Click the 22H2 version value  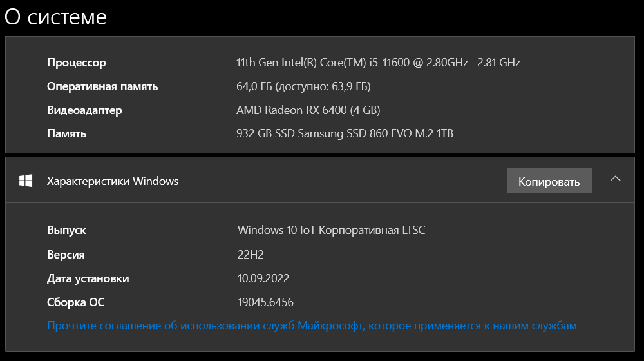point(251,255)
